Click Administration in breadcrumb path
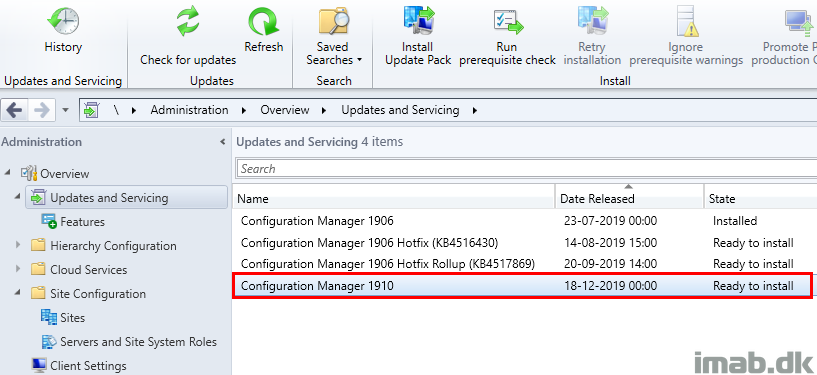The height and width of the screenshot is (375, 817). [x=189, y=110]
